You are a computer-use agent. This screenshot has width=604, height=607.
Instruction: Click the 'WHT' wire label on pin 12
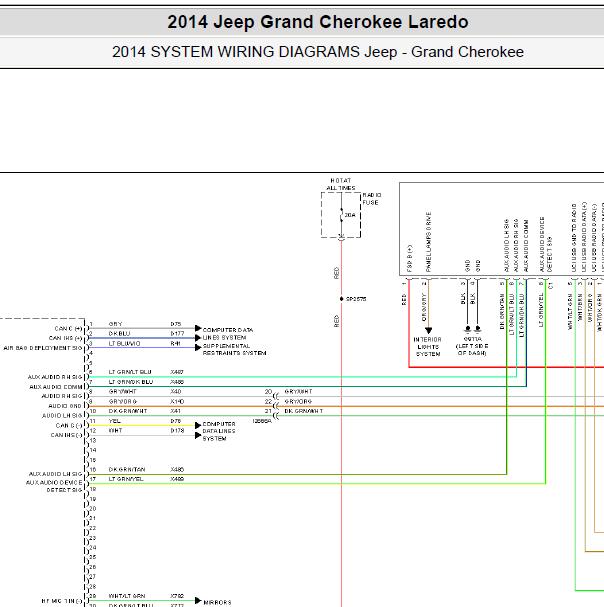coord(115,430)
